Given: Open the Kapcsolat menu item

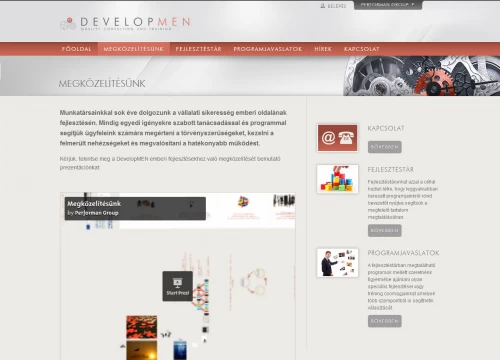Looking at the screenshot, I should pyautogui.click(x=362, y=49).
